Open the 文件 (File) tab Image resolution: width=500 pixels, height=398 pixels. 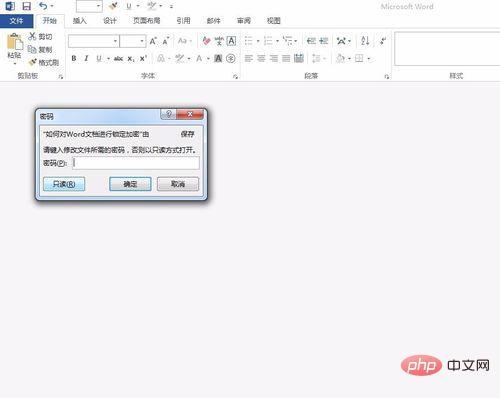(x=16, y=21)
